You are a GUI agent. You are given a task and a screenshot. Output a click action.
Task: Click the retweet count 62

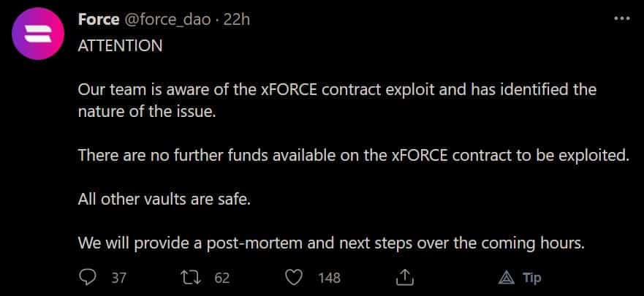click(x=221, y=278)
